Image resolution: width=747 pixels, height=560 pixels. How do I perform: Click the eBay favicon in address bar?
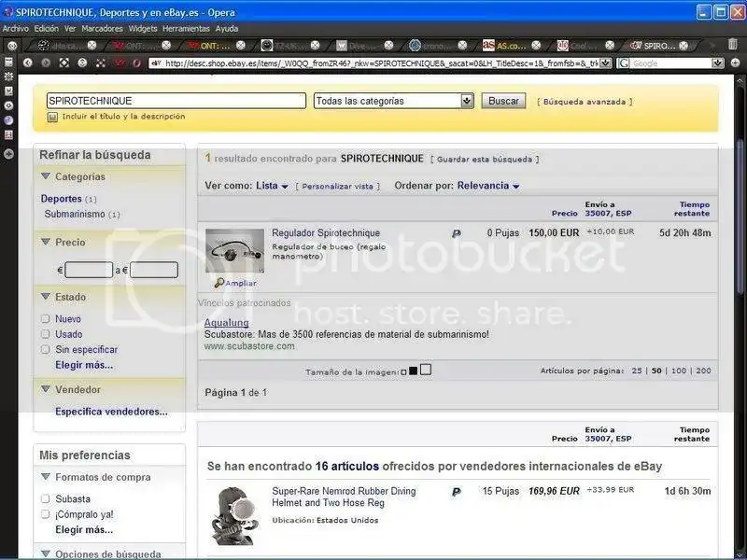pyautogui.click(x=156, y=63)
